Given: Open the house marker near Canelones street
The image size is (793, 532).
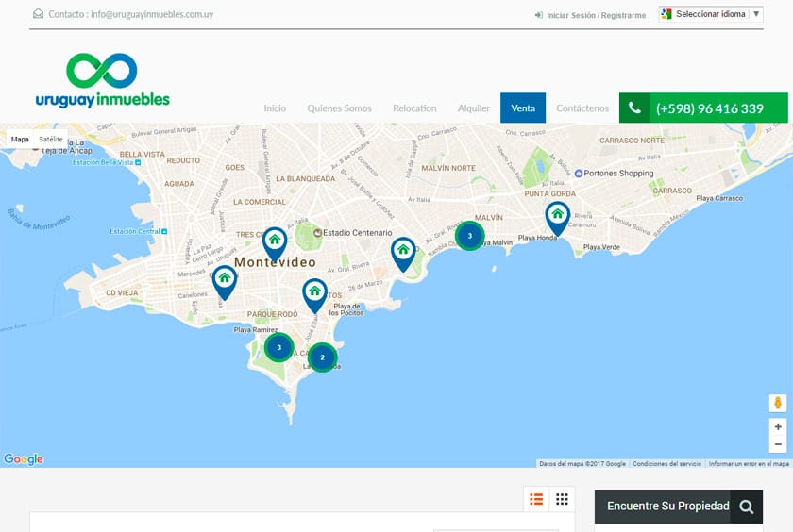Looking at the screenshot, I should pyautogui.click(x=225, y=282).
